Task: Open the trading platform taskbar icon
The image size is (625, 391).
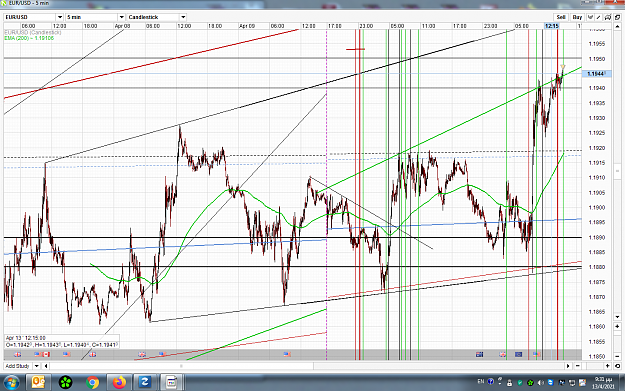Action: coord(171,383)
